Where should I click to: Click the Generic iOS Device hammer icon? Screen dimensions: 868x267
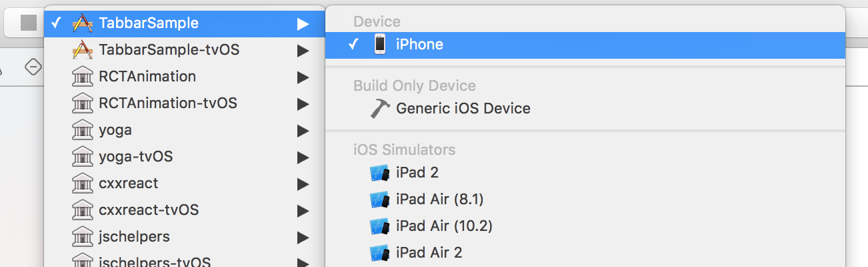click(x=380, y=108)
